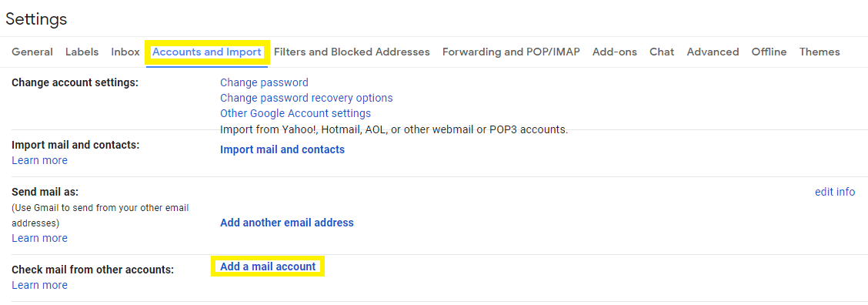Open the Chat settings tab
Screen dimensions: 868x305
(x=662, y=52)
